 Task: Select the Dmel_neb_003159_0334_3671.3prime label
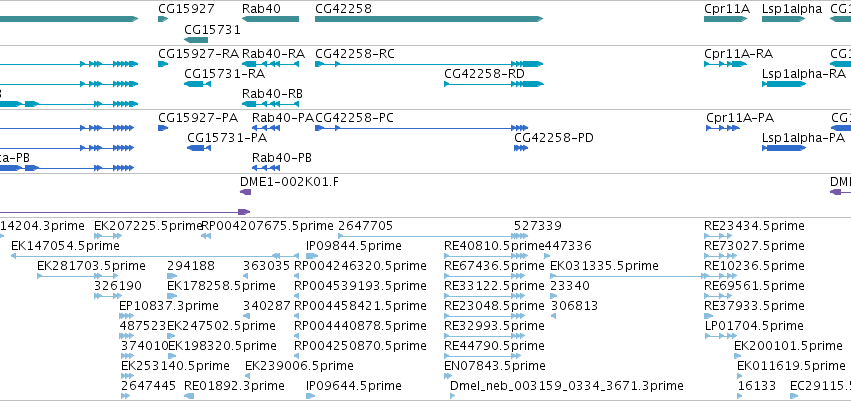[x=567, y=386]
